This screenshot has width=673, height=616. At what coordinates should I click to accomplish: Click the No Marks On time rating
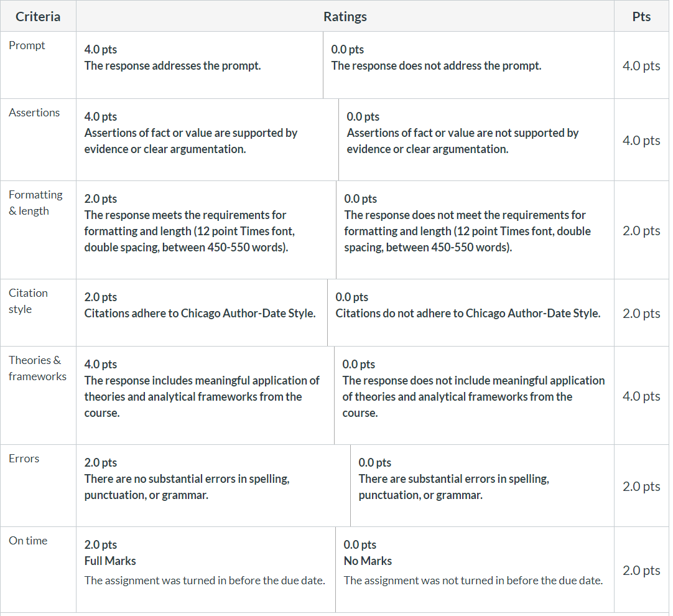coord(475,569)
